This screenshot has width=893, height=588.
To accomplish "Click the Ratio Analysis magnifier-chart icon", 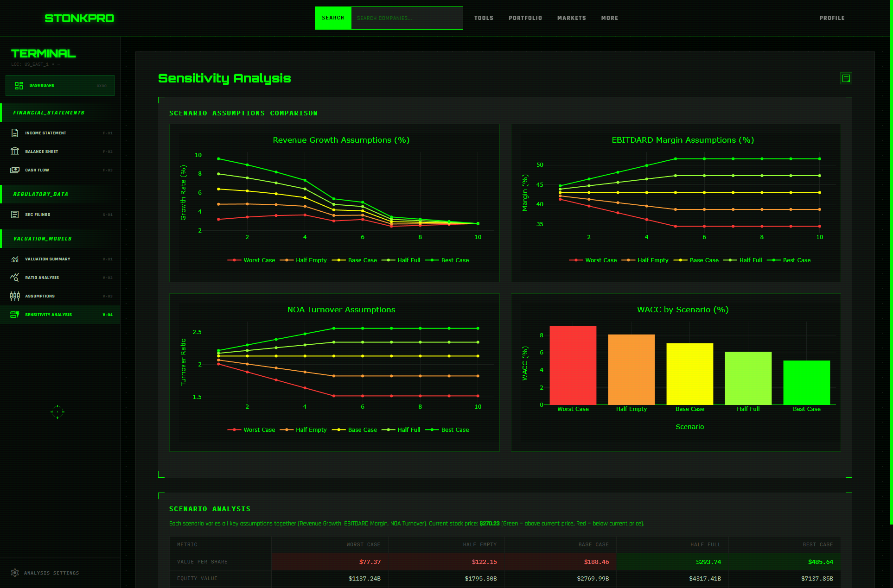I will click(15, 277).
